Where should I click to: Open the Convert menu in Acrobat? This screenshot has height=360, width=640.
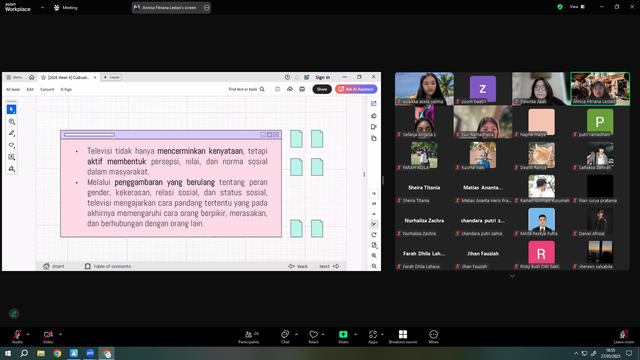(47, 89)
